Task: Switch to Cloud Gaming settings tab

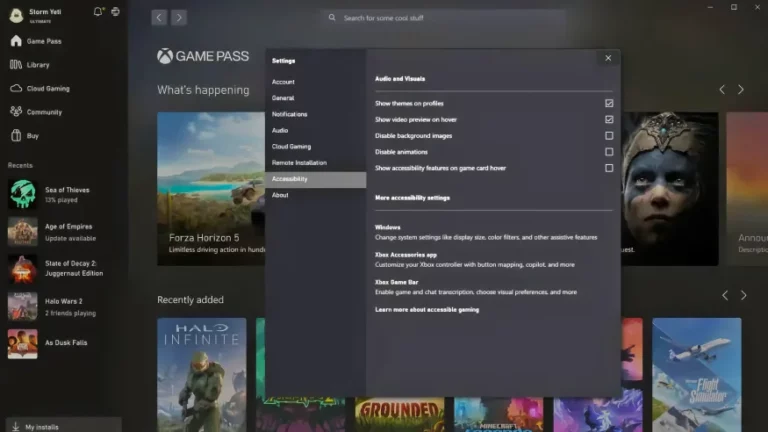Action: coord(292,146)
